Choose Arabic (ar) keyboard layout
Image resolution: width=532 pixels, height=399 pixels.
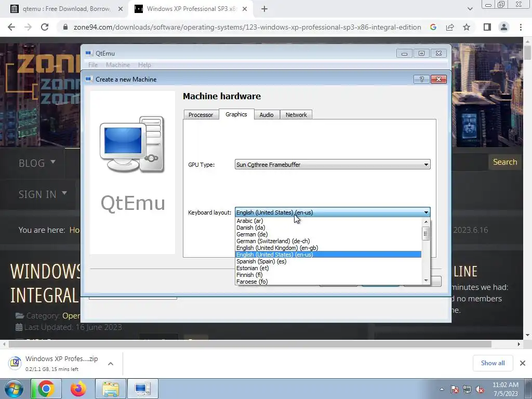click(x=328, y=221)
